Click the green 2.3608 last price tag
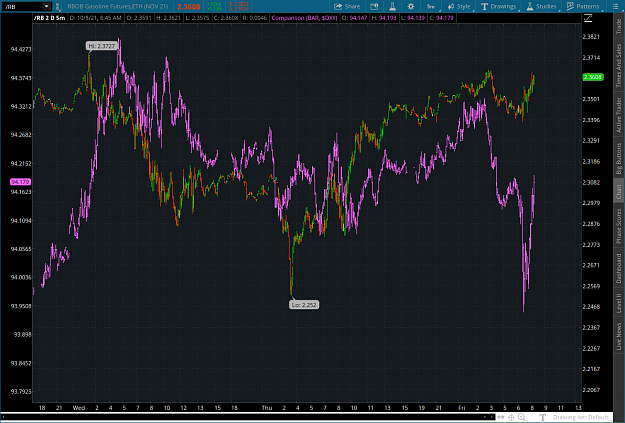625x423 pixels. pyautogui.click(x=593, y=77)
